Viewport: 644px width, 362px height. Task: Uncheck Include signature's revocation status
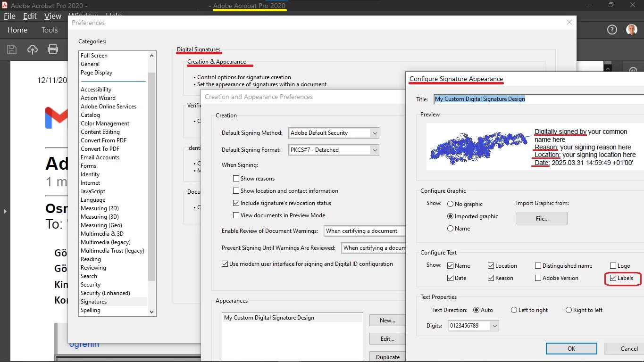pyautogui.click(x=236, y=203)
